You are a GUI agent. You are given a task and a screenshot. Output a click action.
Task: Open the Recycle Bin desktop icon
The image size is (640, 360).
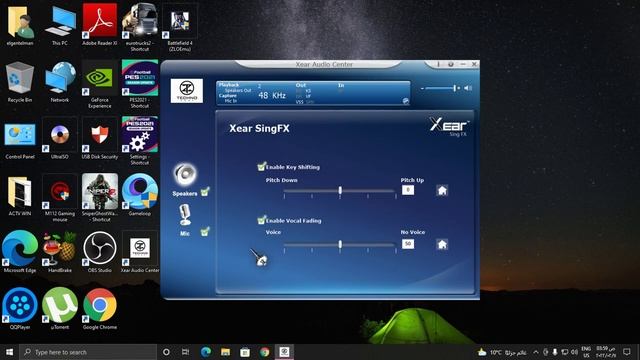tap(20, 82)
